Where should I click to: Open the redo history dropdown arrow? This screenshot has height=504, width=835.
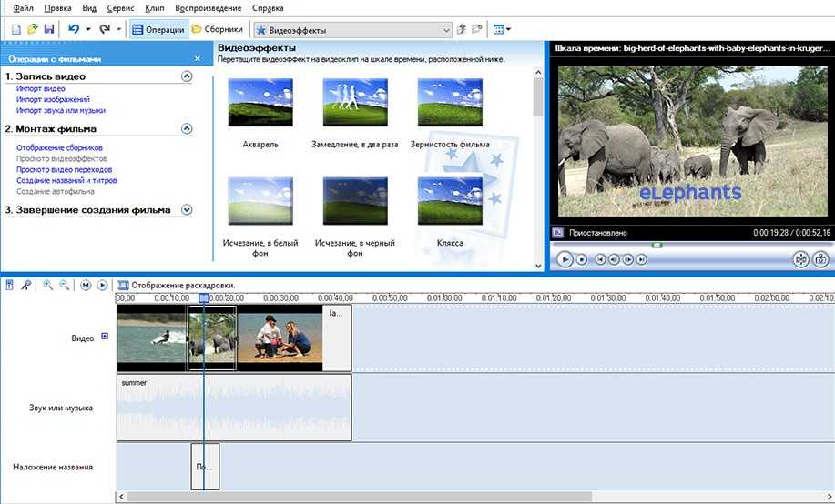pos(118,30)
